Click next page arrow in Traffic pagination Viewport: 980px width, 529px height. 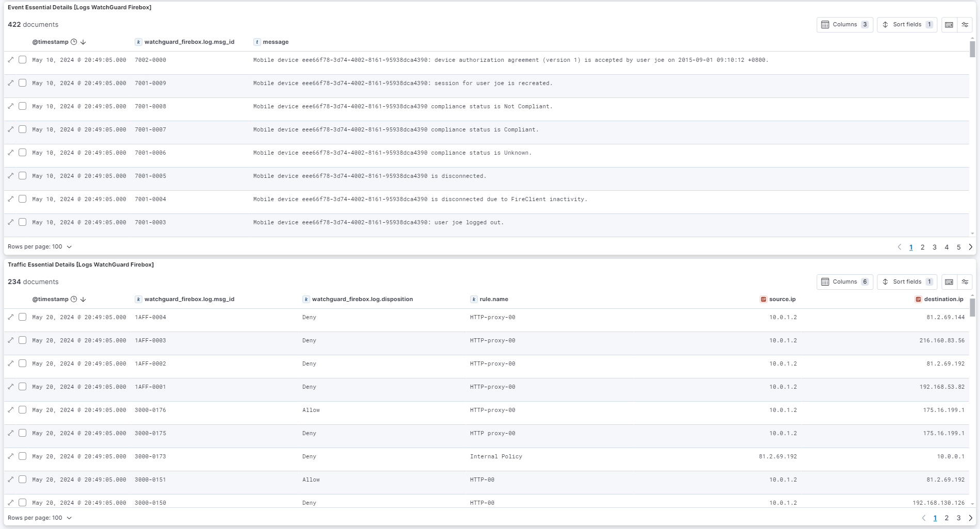click(970, 518)
